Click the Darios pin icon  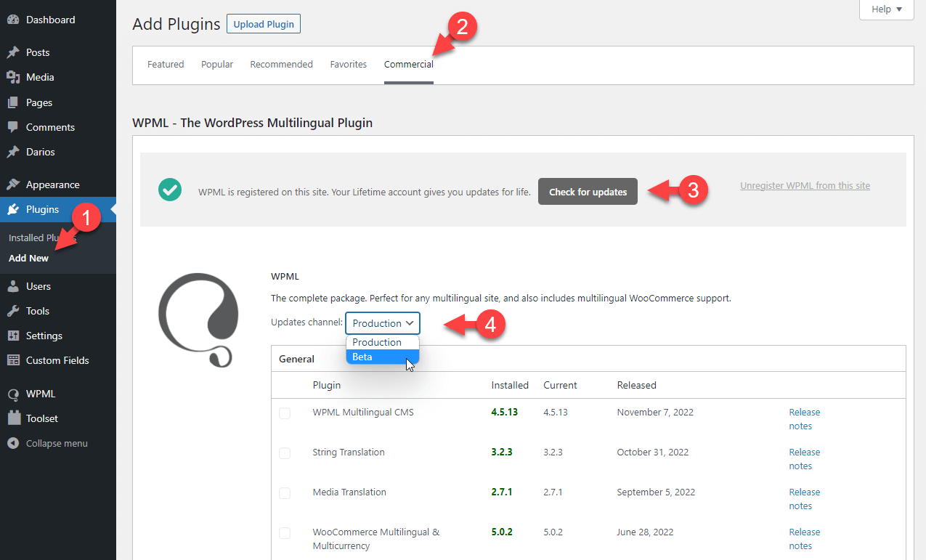click(13, 152)
